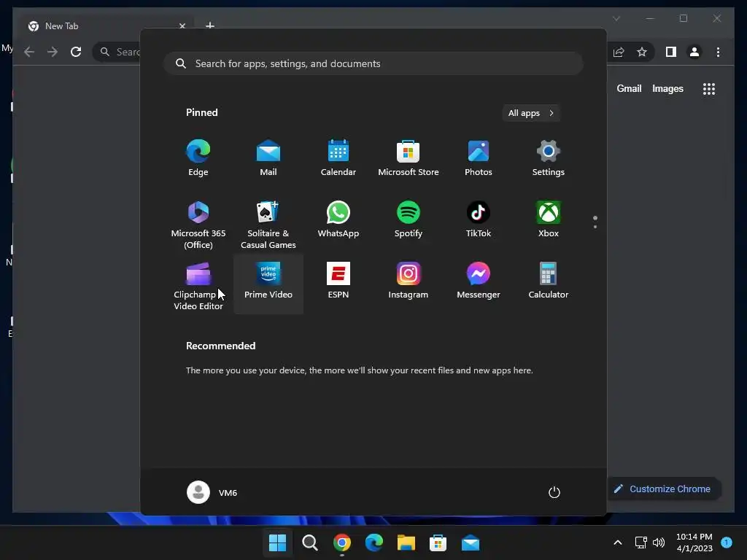Open the Spotify app
The height and width of the screenshot is (560, 747).
(x=409, y=219)
